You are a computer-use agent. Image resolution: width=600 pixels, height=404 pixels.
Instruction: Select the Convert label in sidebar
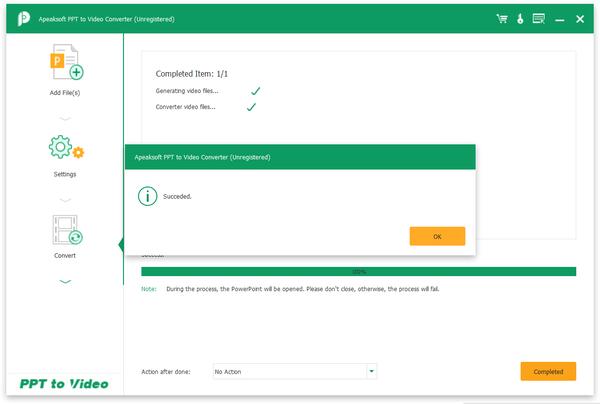point(65,256)
